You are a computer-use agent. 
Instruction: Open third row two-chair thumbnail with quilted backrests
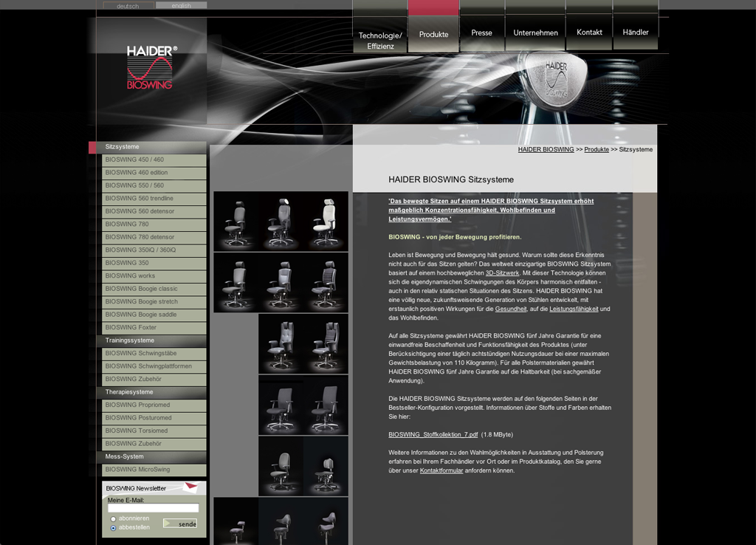click(303, 344)
